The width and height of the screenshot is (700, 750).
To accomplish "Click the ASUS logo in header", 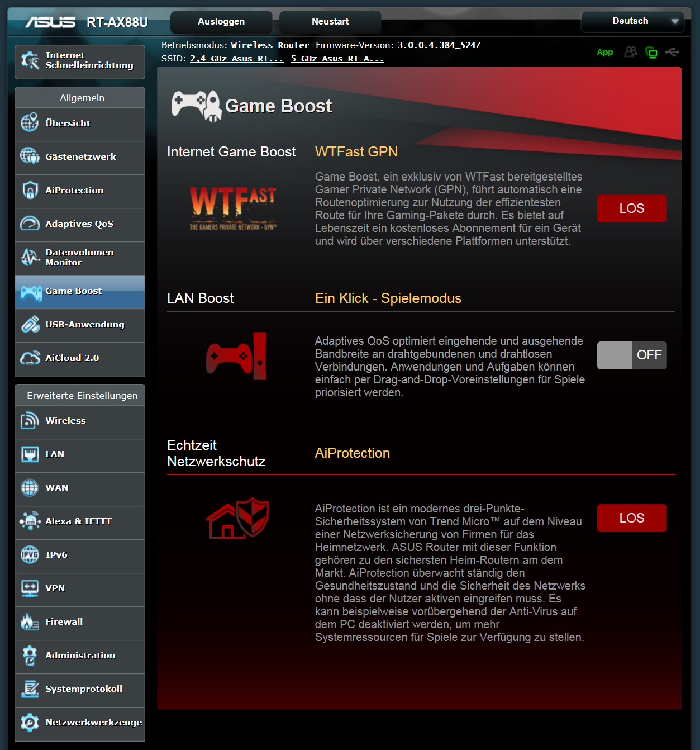I will pyautogui.click(x=50, y=22).
